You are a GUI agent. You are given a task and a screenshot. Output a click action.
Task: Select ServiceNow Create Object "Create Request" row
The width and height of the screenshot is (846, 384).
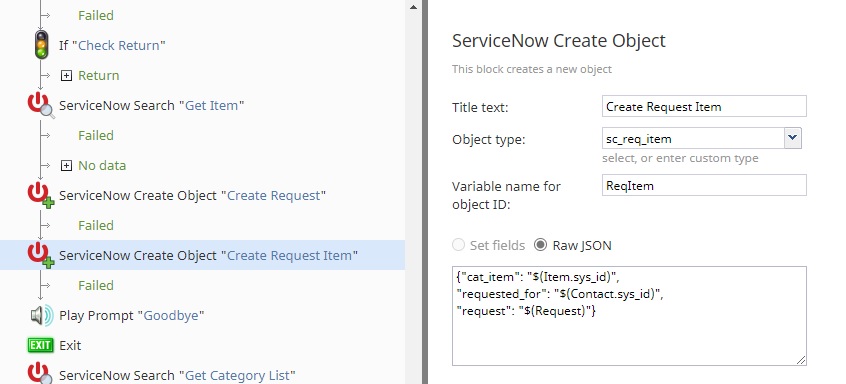pyautogui.click(x=193, y=195)
